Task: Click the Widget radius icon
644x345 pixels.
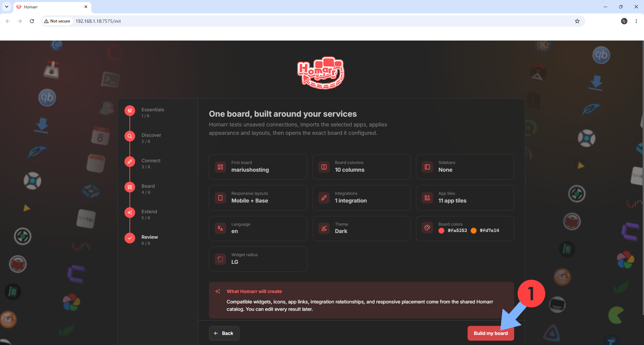Action: [220, 259]
